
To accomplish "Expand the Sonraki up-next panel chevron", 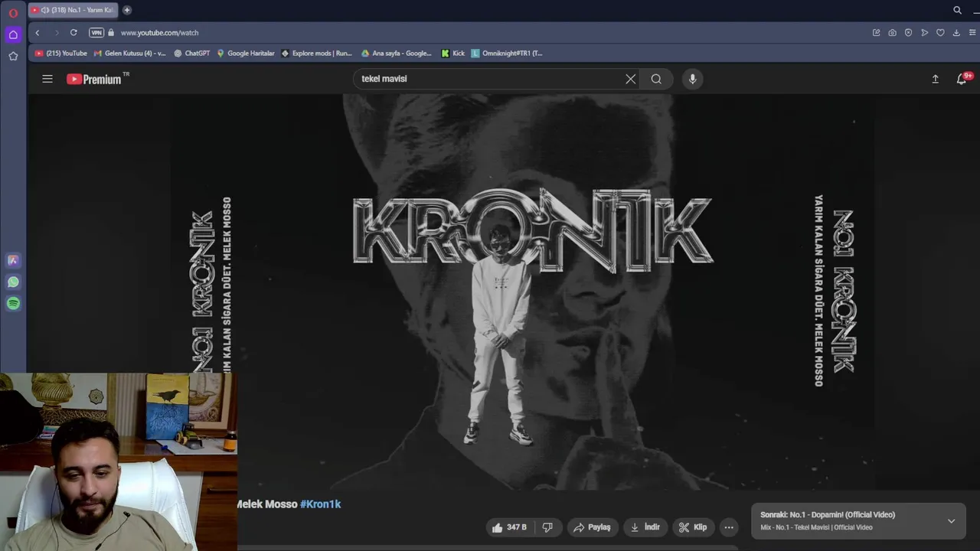I will [x=951, y=521].
